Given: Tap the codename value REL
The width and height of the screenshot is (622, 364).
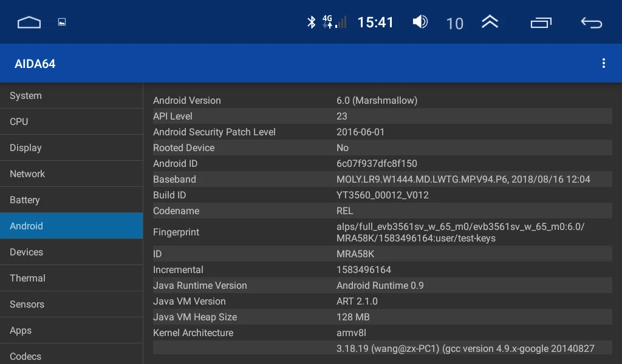Looking at the screenshot, I should pos(345,211).
